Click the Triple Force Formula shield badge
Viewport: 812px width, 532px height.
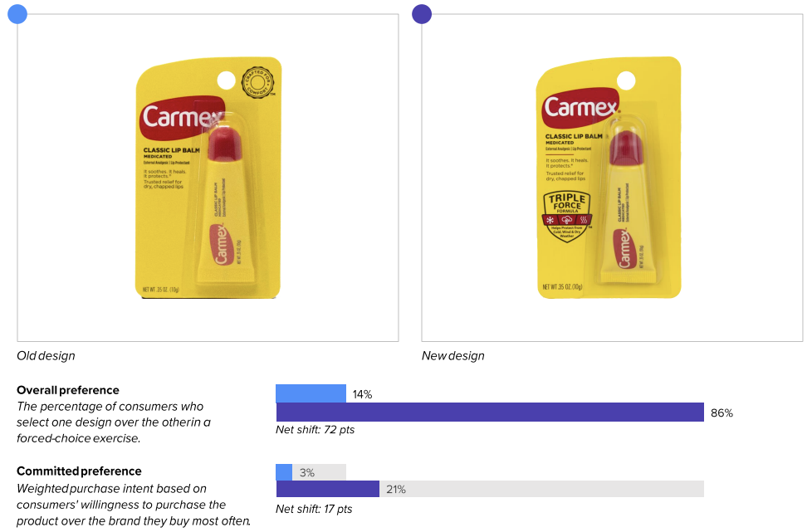tap(567, 217)
